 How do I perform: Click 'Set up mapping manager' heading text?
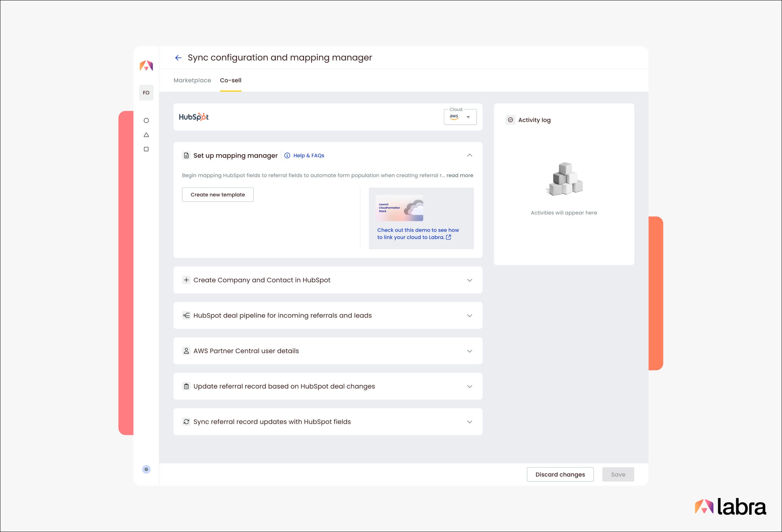[x=236, y=156]
